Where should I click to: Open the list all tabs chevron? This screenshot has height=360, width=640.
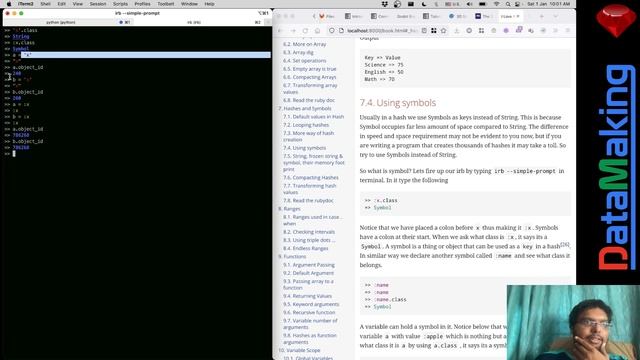pos(556,16)
